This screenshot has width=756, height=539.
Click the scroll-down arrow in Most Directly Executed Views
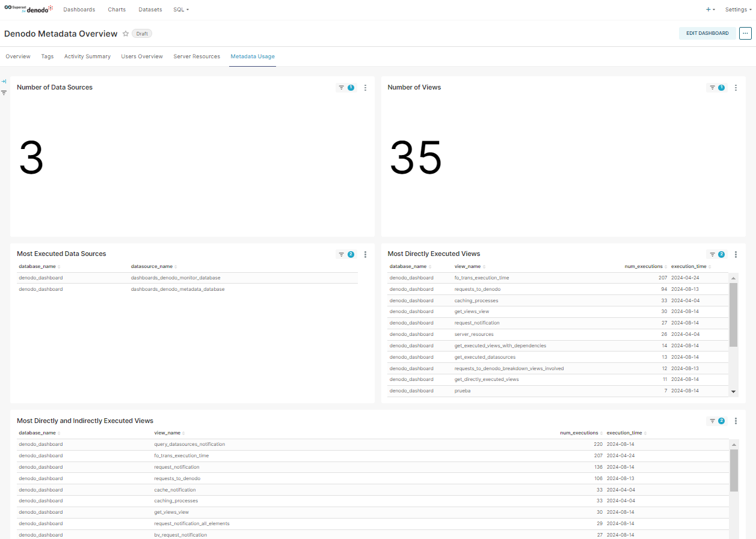coord(733,392)
